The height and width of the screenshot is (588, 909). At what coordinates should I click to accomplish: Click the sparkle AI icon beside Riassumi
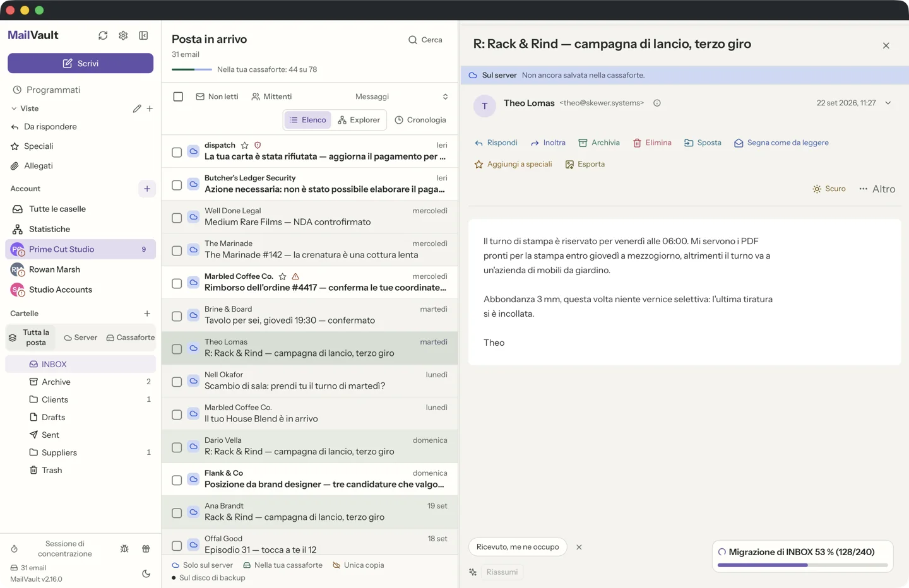pyautogui.click(x=473, y=572)
